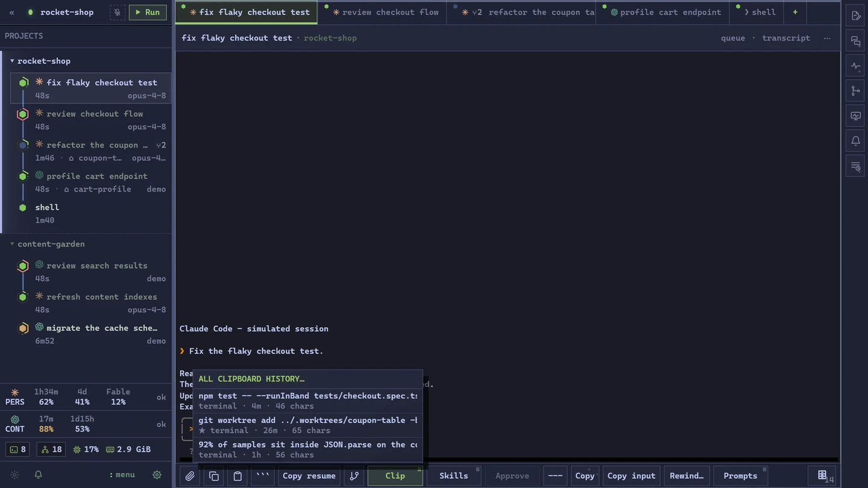Viewport: 868px width, 488px height.
Task: Click the CPU usage 17% indicator
Action: [86, 449]
